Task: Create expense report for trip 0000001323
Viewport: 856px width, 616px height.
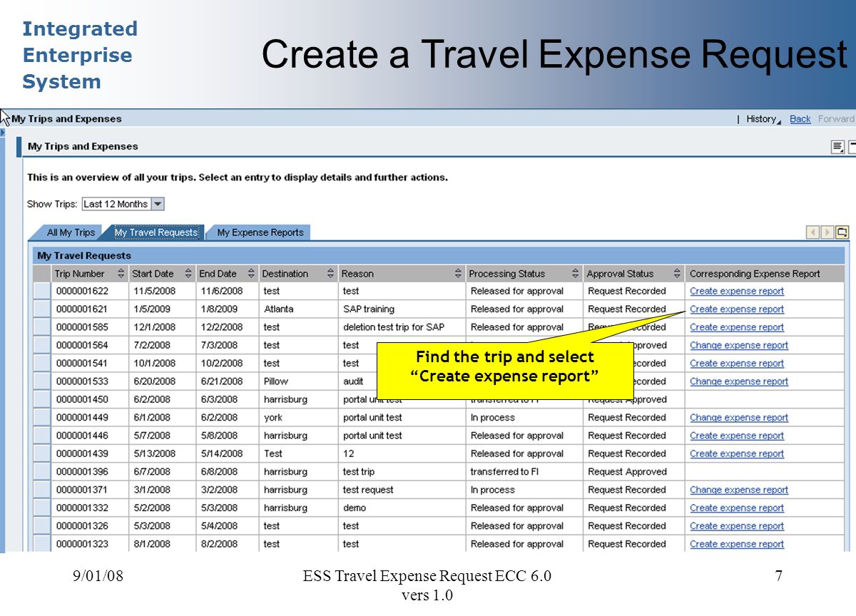Action: click(x=737, y=544)
